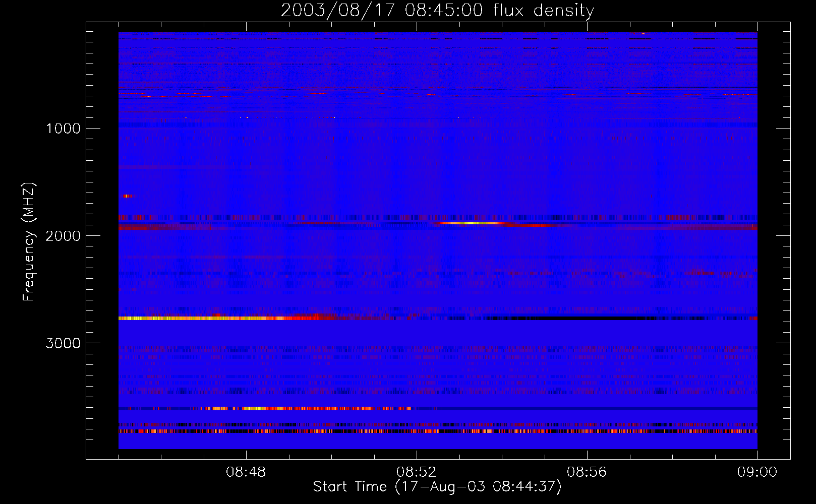
Task: Click the plot title "2003/08/17 08:45:00 flux density"
Action: [x=437, y=10]
